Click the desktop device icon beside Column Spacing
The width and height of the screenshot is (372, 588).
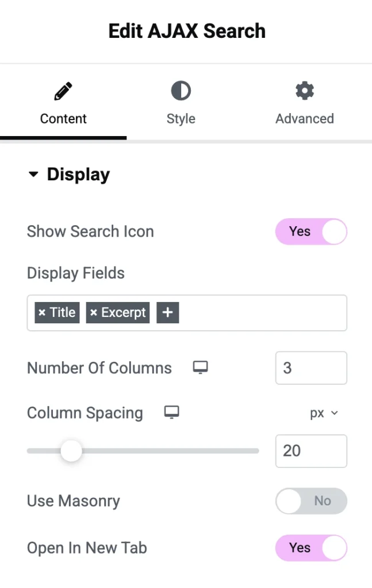click(x=171, y=412)
